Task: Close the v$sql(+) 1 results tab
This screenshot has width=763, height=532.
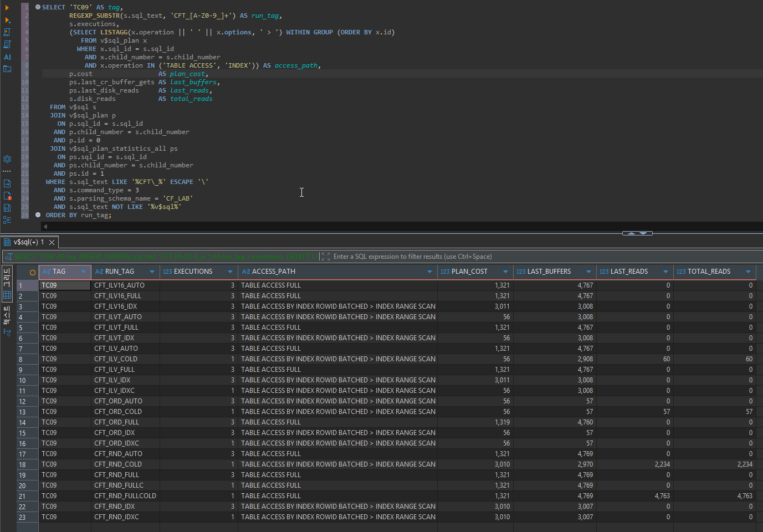Action: 52,242
